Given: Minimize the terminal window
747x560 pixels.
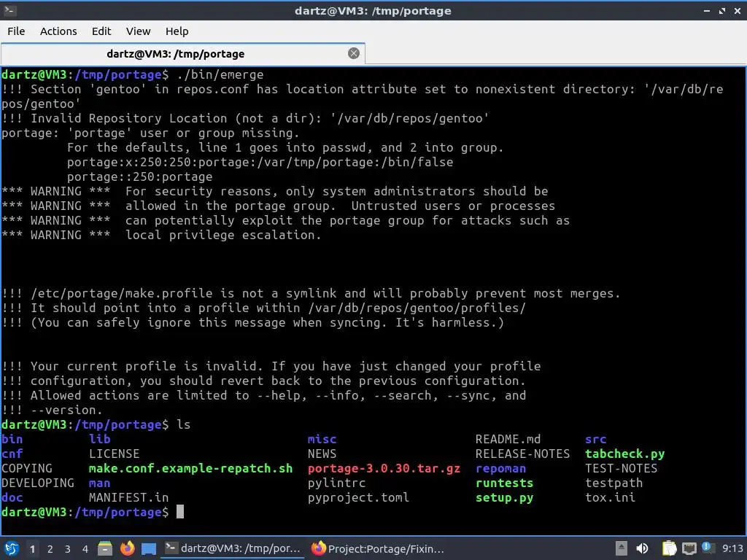Looking at the screenshot, I should 707,11.
